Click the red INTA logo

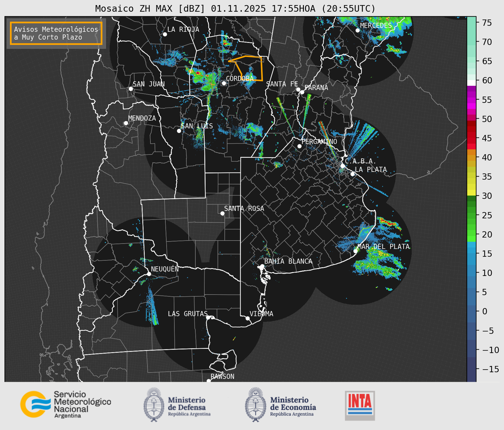(x=360, y=405)
